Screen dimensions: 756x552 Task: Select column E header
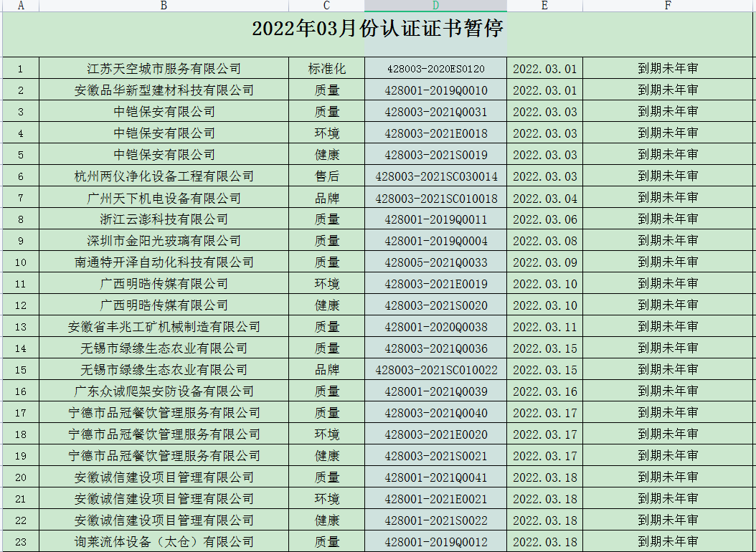[544, 6]
